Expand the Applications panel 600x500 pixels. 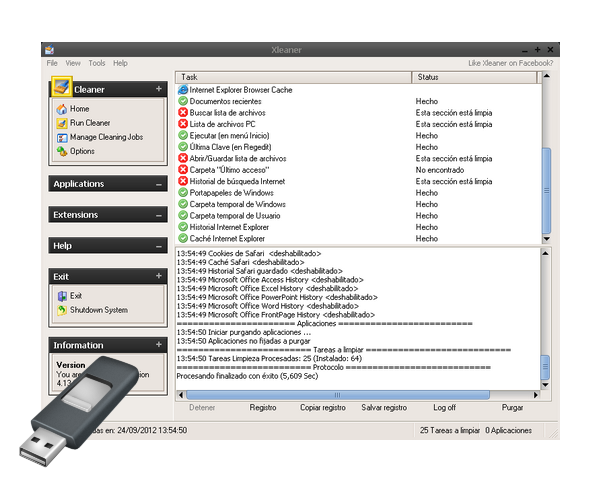click(159, 185)
